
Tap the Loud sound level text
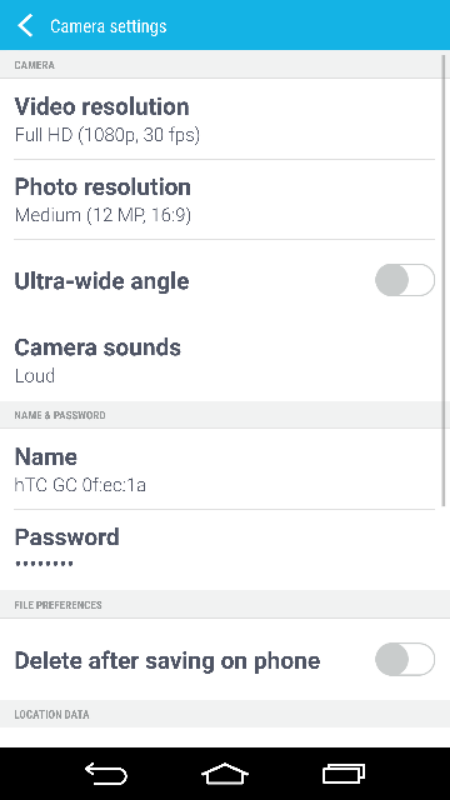pyautogui.click(x=35, y=376)
